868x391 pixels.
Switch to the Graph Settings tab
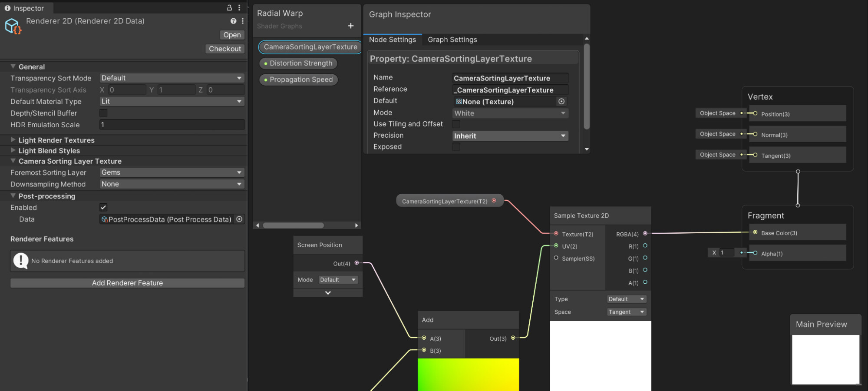452,40
